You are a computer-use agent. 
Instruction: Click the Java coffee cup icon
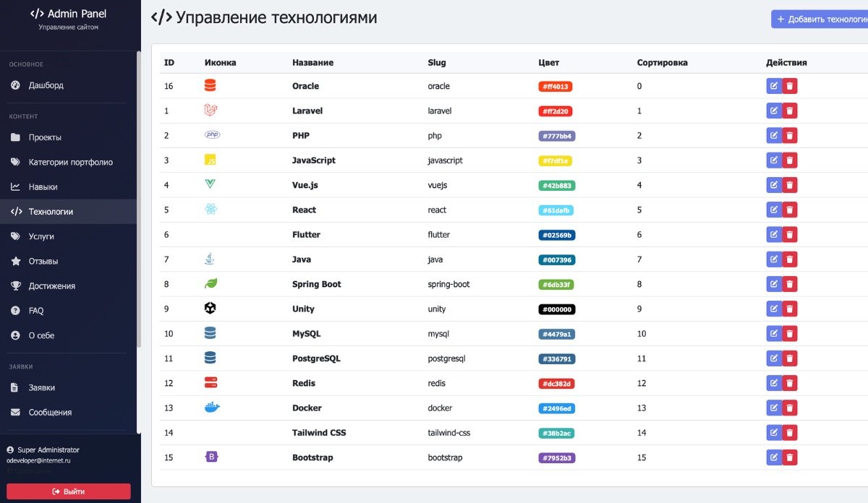point(210,259)
